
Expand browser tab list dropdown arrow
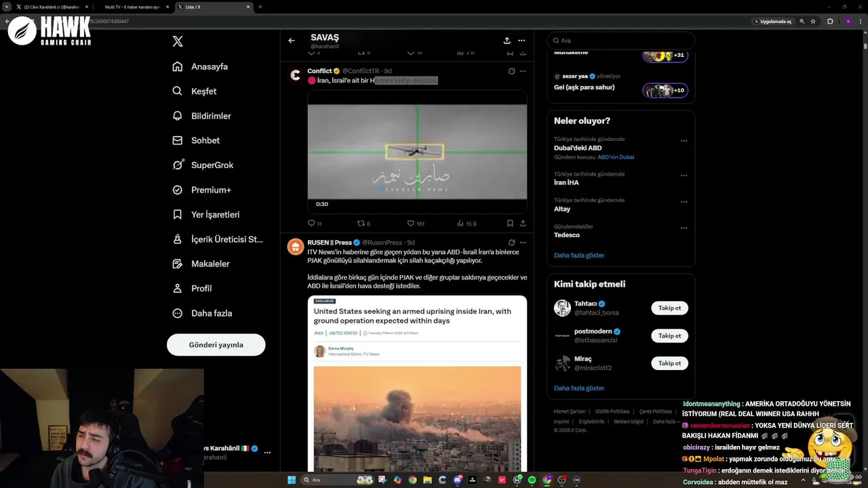(7, 7)
